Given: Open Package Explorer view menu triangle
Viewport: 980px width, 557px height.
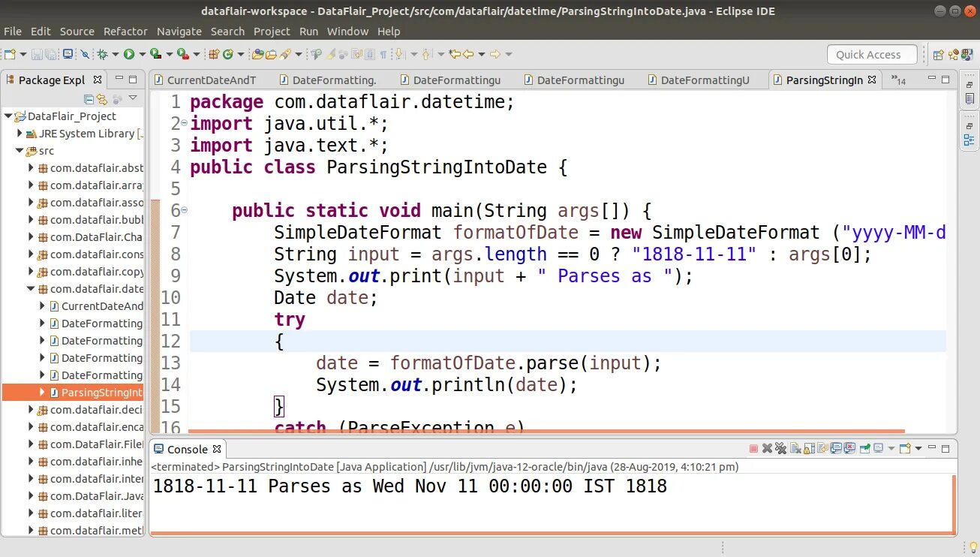Looking at the screenshot, I should pyautogui.click(x=133, y=98).
